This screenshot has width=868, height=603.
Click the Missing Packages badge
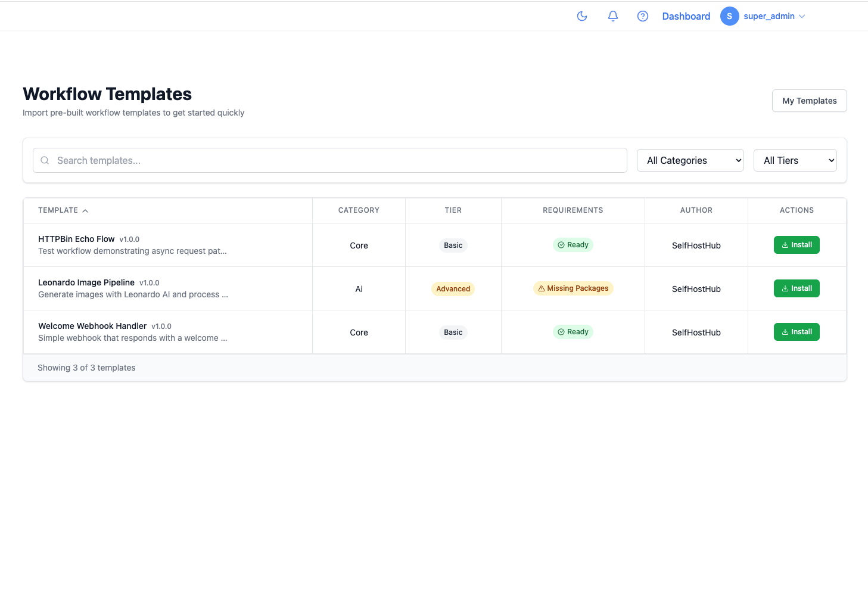(x=573, y=288)
